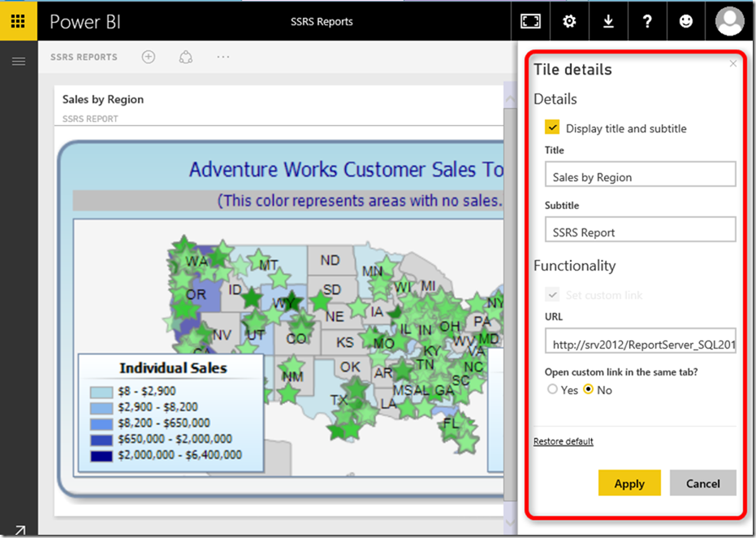Click the Subtitle input field
Image resolution: width=756 pixels, height=538 pixels.
point(640,229)
